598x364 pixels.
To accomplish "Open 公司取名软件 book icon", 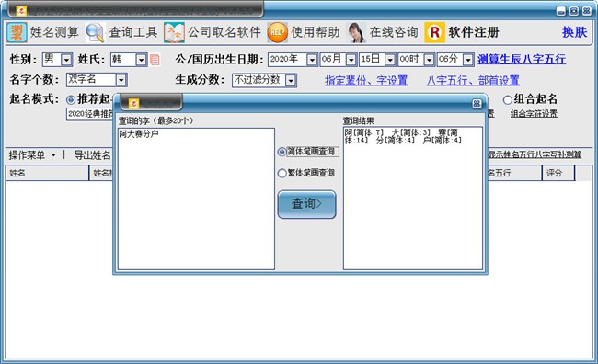I will tap(174, 32).
